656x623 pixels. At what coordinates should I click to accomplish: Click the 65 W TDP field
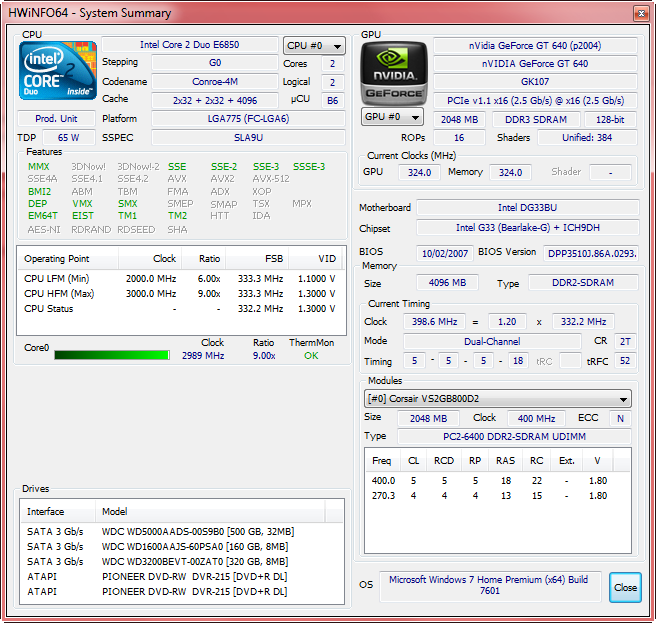click(69, 138)
